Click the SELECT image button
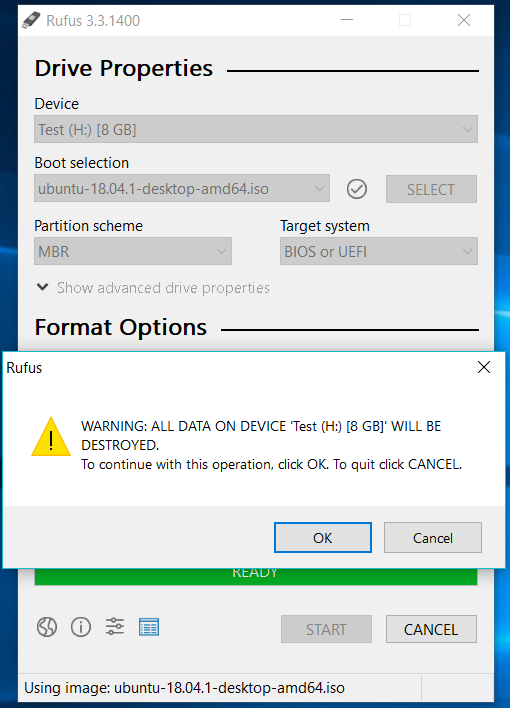The image size is (510, 708). [x=431, y=189]
